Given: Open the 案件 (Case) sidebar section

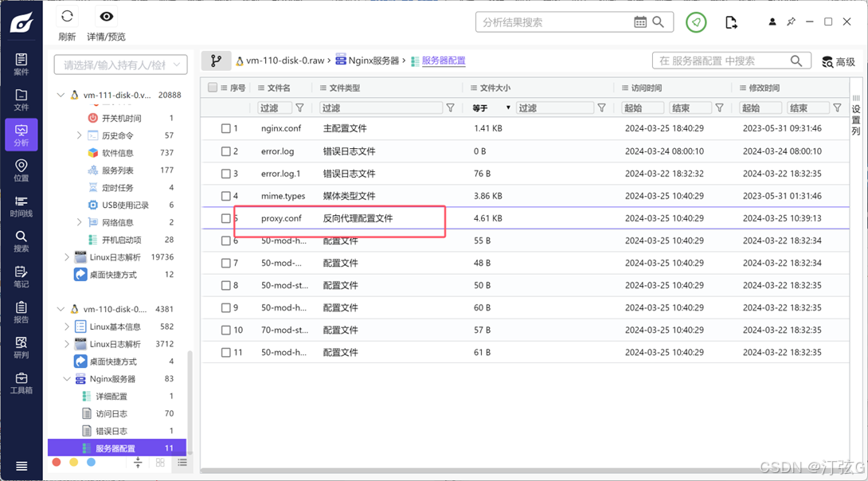Looking at the screenshot, I should [x=21, y=65].
